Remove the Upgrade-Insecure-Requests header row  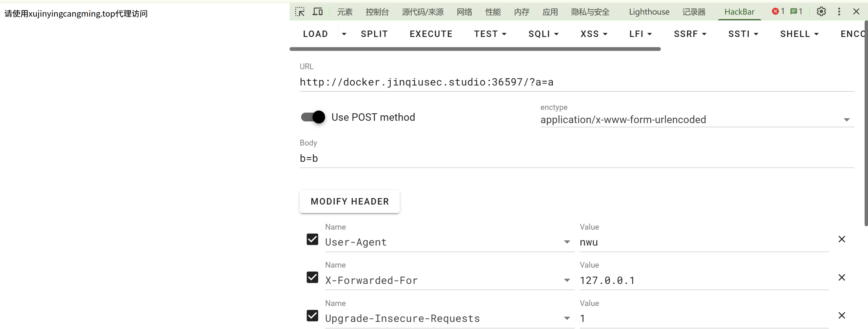coord(842,316)
